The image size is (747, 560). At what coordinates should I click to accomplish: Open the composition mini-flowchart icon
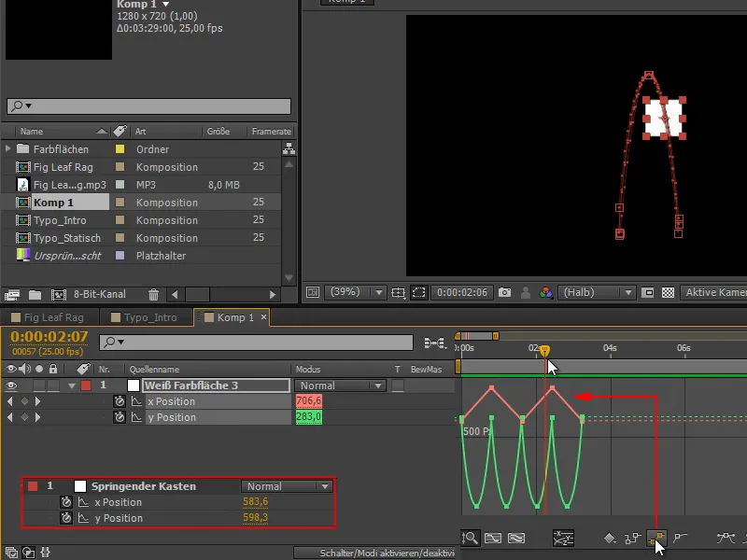click(x=435, y=343)
